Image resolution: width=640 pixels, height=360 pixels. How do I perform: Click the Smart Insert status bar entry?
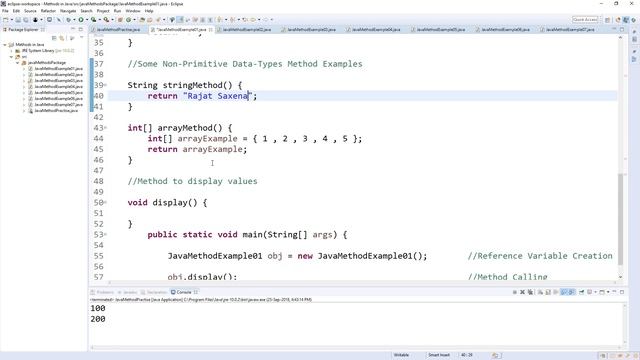point(439,355)
